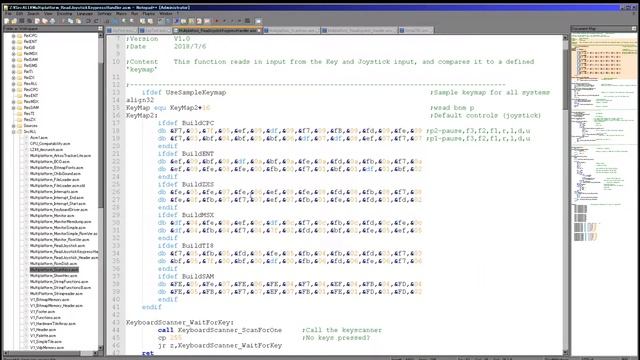Viewport: 640px width, 360px height.
Task: Click the Undo toolbar icon
Action: [x=88, y=21]
